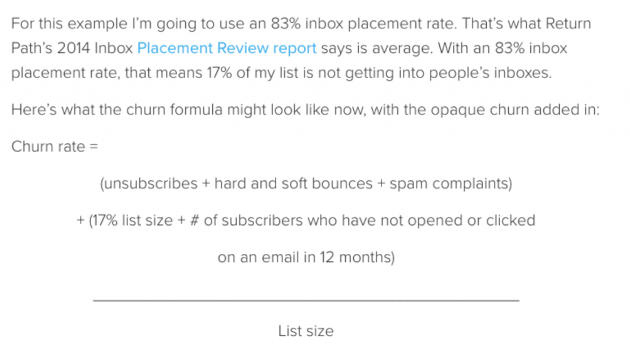Screen dimensions: 630x364
Task: Click the "on an email in 12 months)" line
Action: (x=306, y=258)
